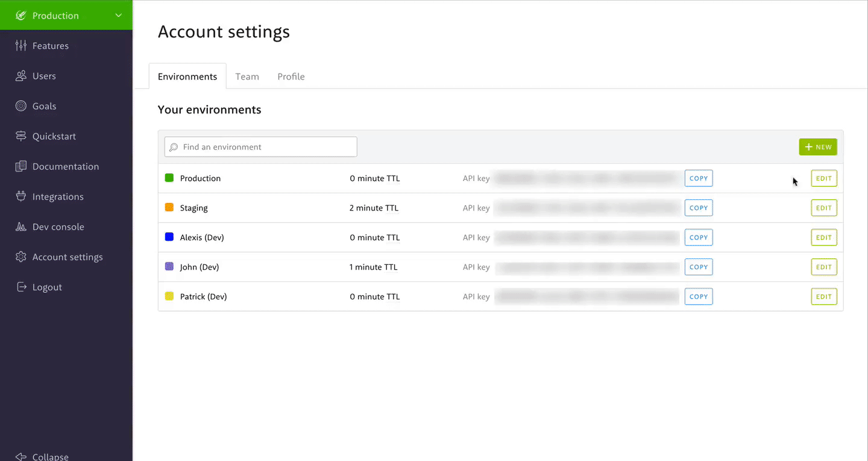Click the Quickstart signpost icon

pos(21,136)
